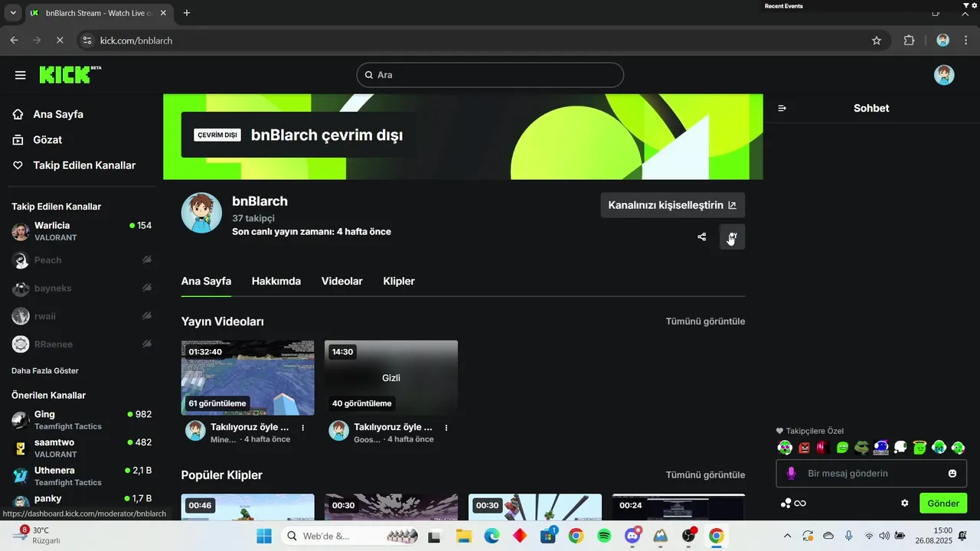980x551 pixels.
Task: Switch to the Hakkımda tab
Action: [276, 281]
